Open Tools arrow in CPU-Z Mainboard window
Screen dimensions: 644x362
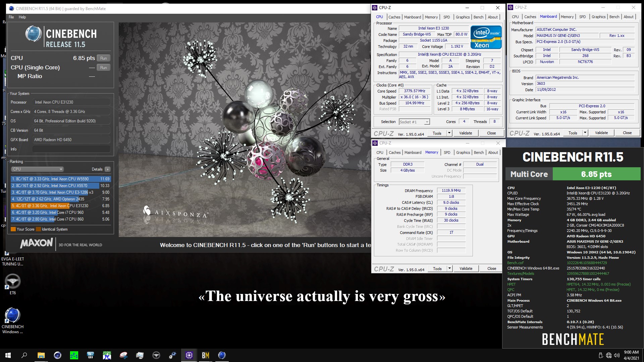coord(585,133)
